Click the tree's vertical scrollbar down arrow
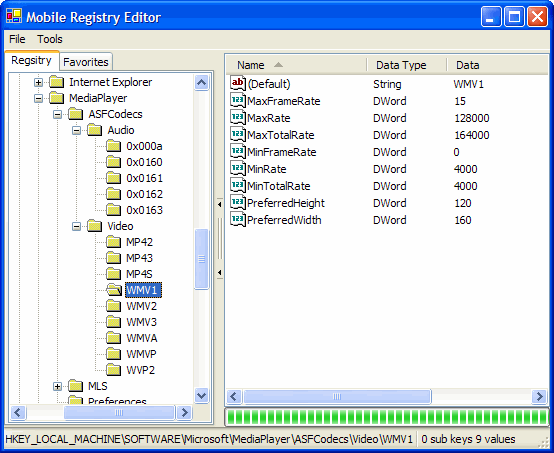554x453 pixels. [201, 395]
